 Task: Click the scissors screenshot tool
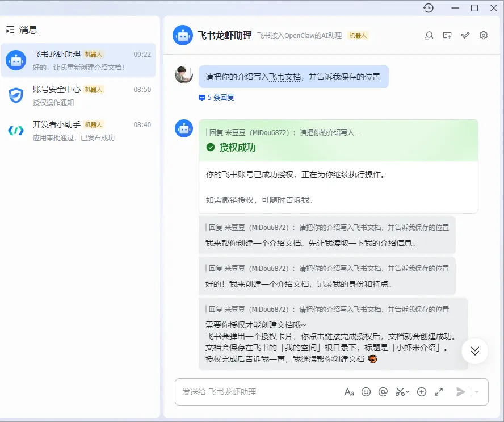point(400,392)
